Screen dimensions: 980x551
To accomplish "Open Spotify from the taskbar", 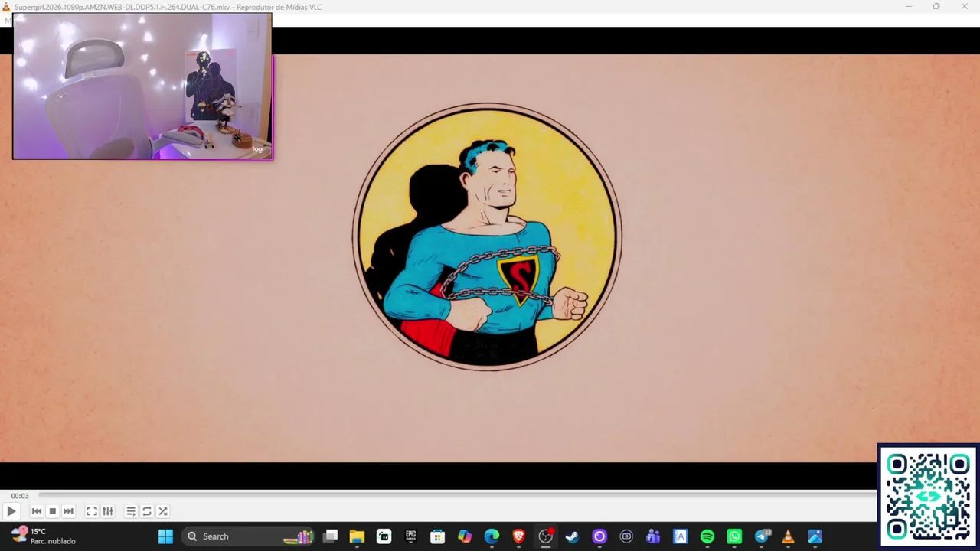I will [x=707, y=536].
